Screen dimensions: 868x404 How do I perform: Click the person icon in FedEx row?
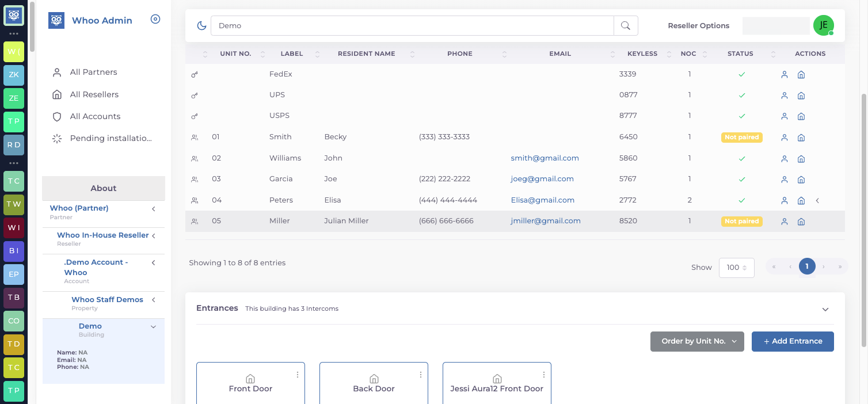784,74
